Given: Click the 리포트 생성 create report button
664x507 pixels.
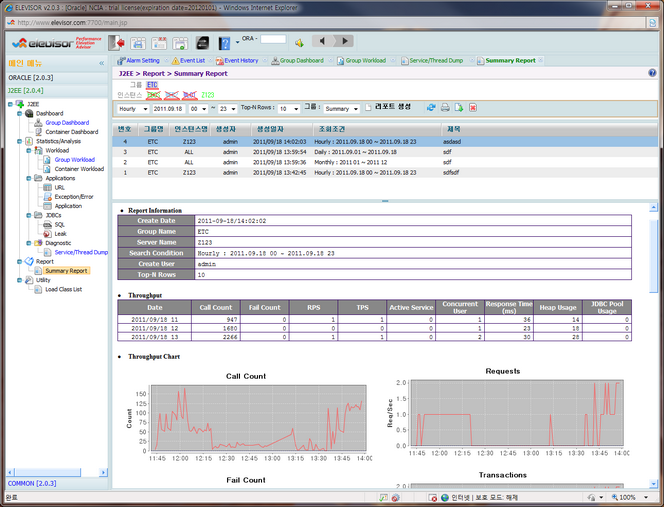Looking at the screenshot, I should pos(388,107).
